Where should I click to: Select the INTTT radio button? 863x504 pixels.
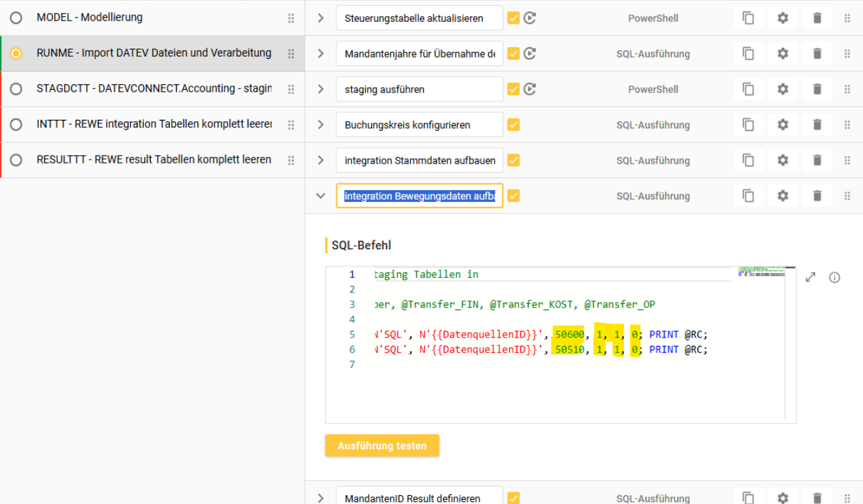click(x=16, y=125)
